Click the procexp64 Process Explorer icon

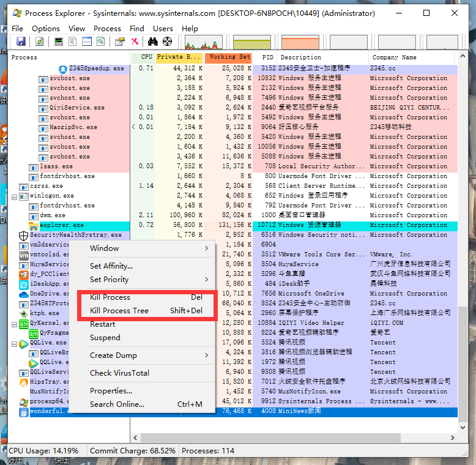pyautogui.click(x=24, y=403)
